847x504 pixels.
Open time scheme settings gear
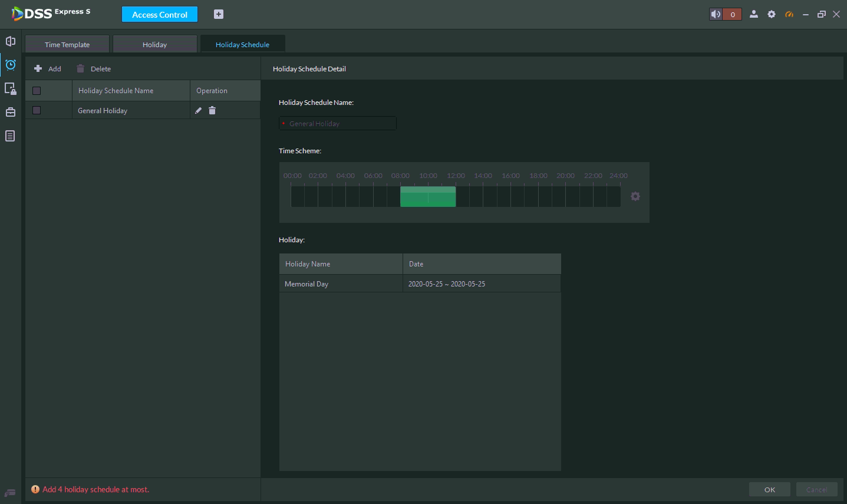(635, 196)
